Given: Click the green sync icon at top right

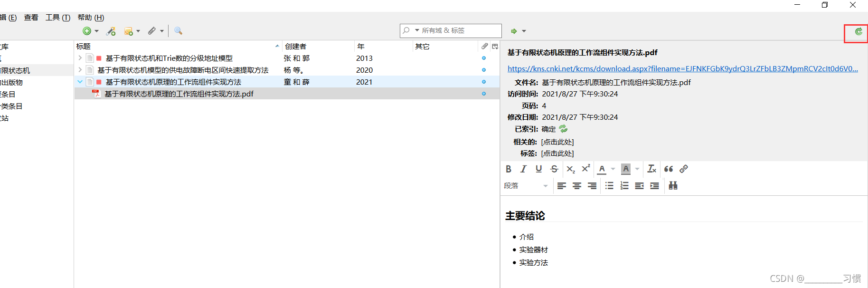Looking at the screenshot, I should (858, 31).
